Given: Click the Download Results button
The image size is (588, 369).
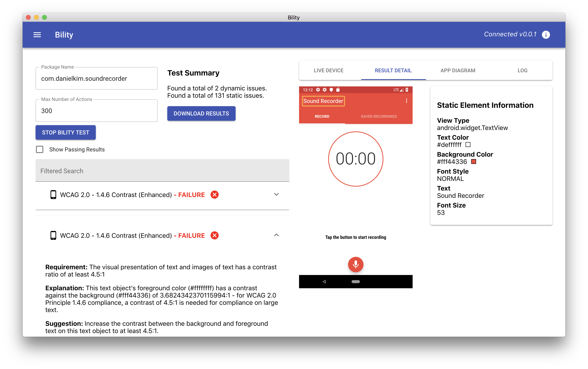Looking at the screenshot, I should 201,113.
